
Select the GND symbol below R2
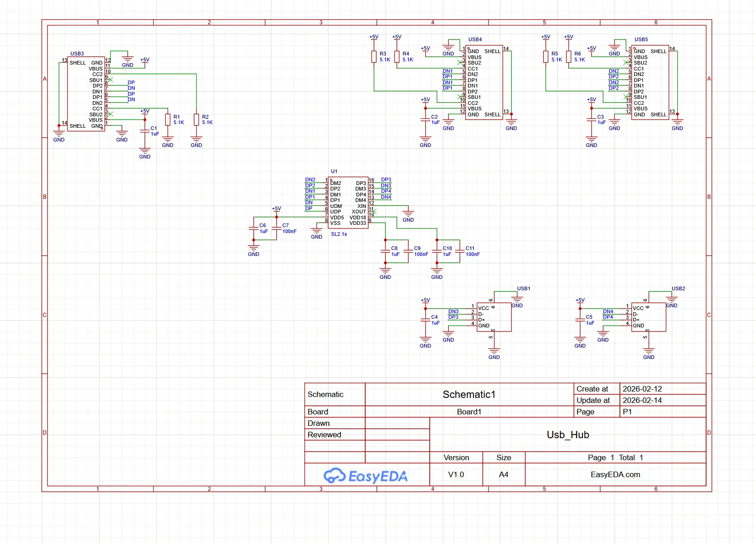(196, 141)
